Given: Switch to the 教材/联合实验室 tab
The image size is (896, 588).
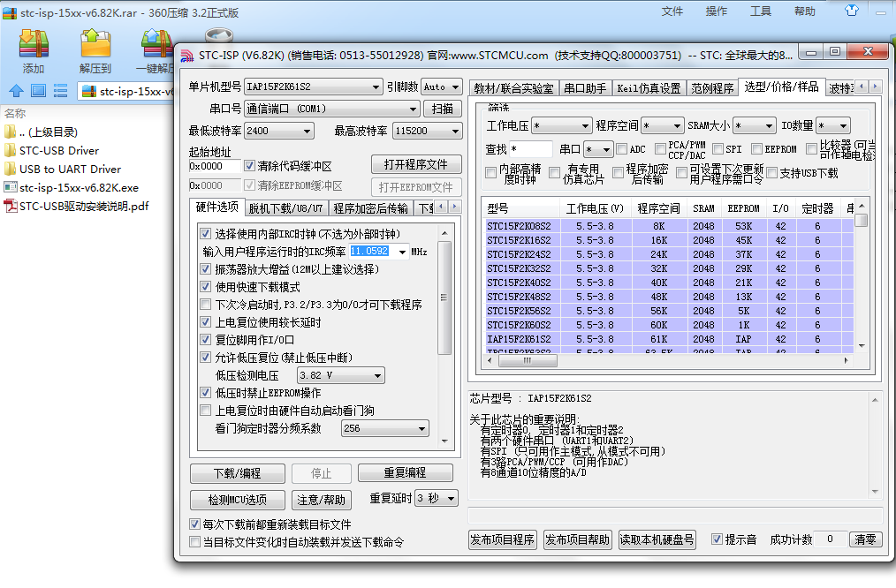Looking at the screenshot, I should pos(513,88).
